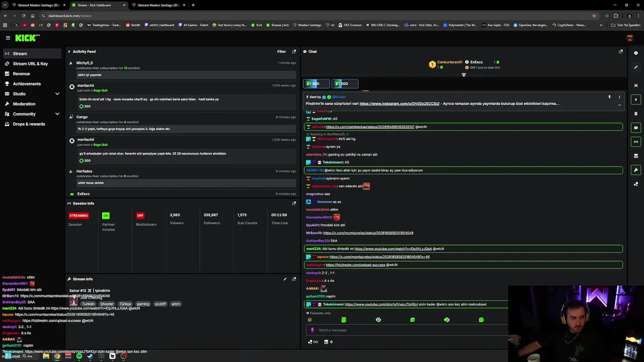This screenshot has height=362, width=644.
Task: Click the Multistream OFF badge
Action: [x=140, y=215]
